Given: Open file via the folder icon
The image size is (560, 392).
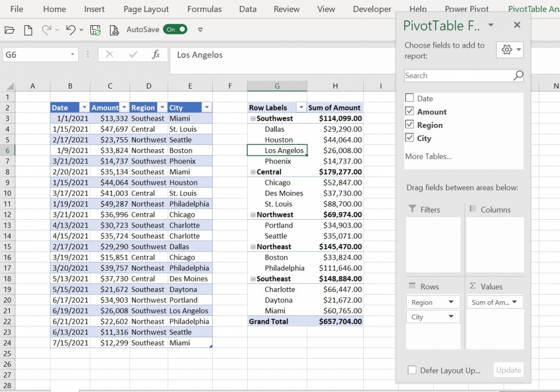Looking at the screenshot, I should click(10, 30).
